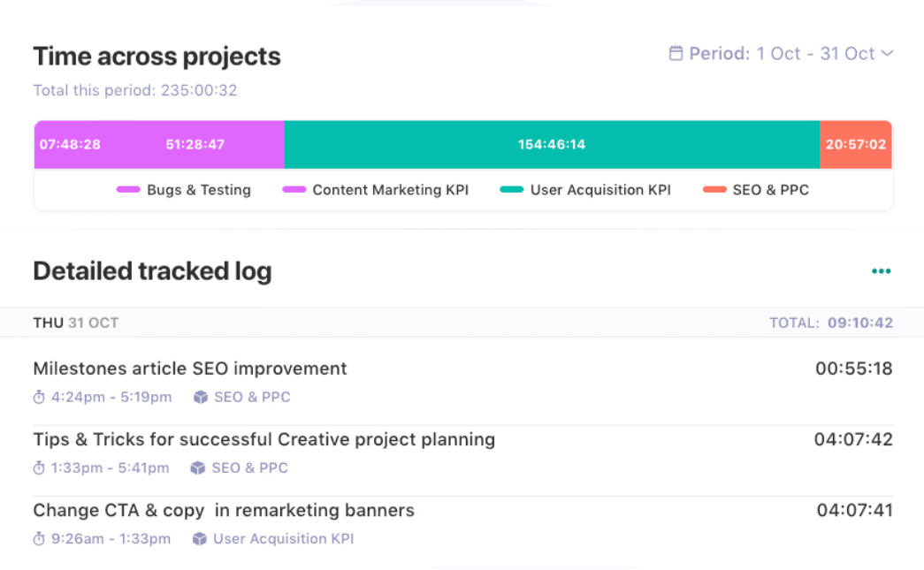Toggle the Bugs & Testing legend item
Viewport: 924px width, 570px height.
tap(183, 189)
